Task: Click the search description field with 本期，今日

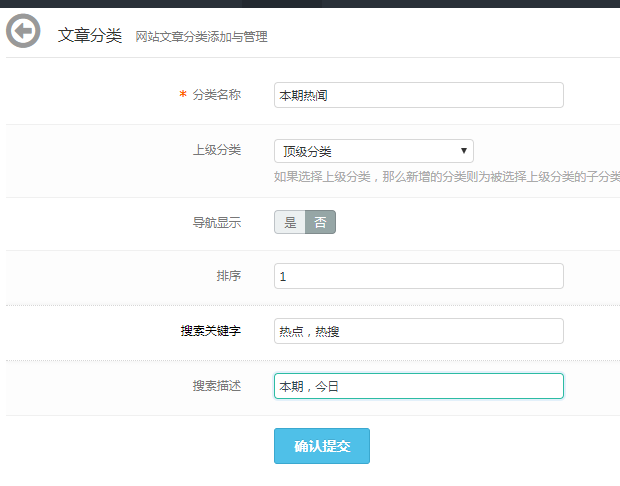Action: [418, 386]
